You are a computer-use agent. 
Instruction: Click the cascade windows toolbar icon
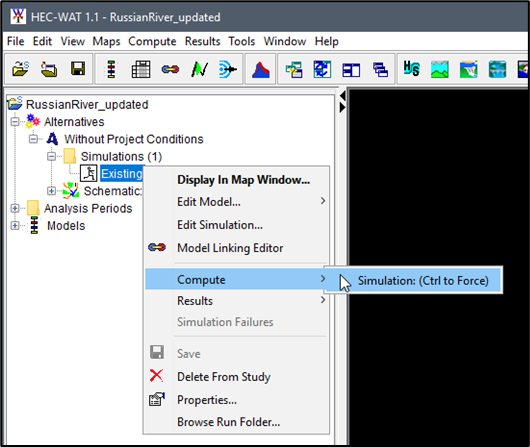(x=380, y=70)
